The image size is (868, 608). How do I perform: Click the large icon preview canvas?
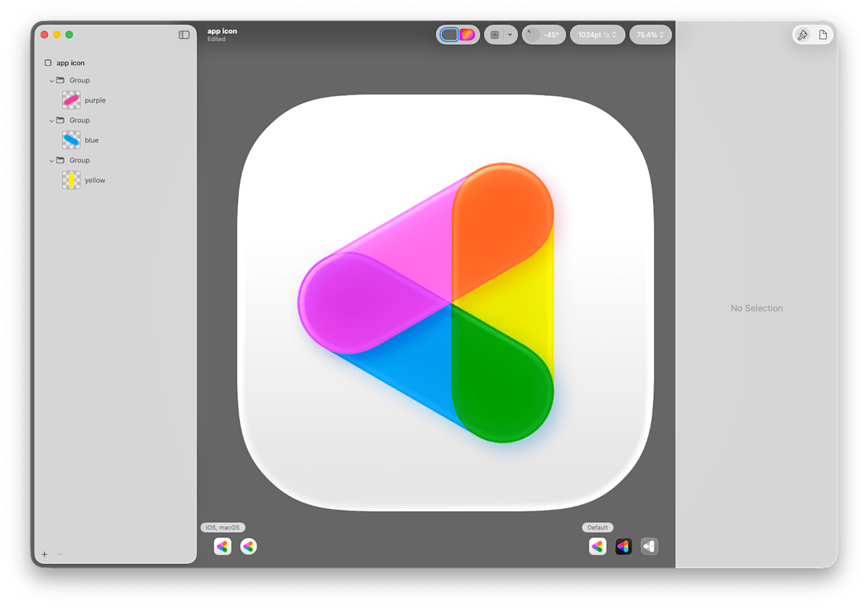click(x=445, y=302)
